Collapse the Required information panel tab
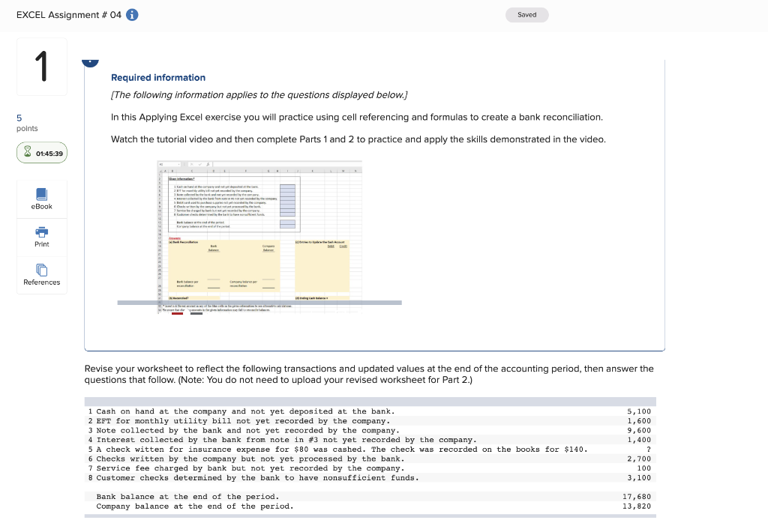Screen dimensions: 768x532 [x=90, y=62]
